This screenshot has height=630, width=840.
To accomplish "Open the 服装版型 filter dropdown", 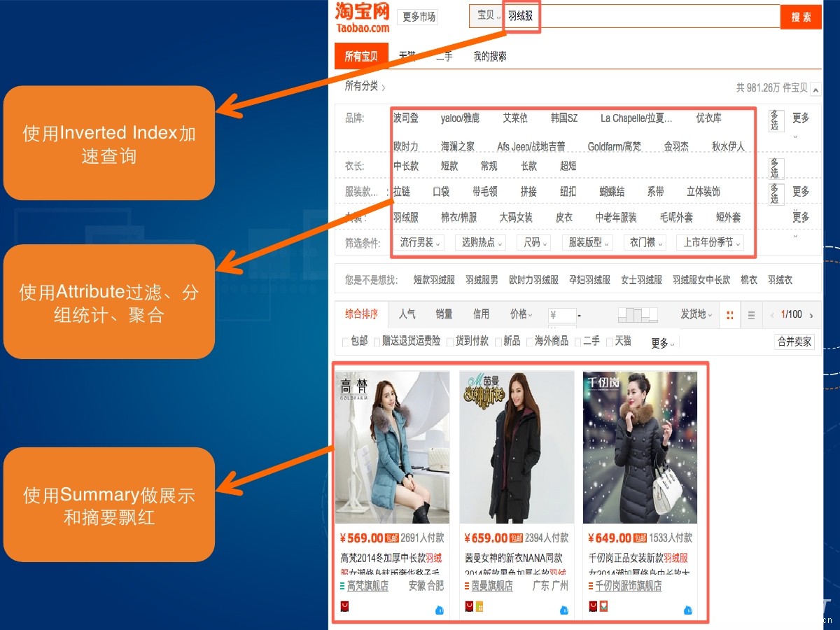I will (x=588, y=243).
